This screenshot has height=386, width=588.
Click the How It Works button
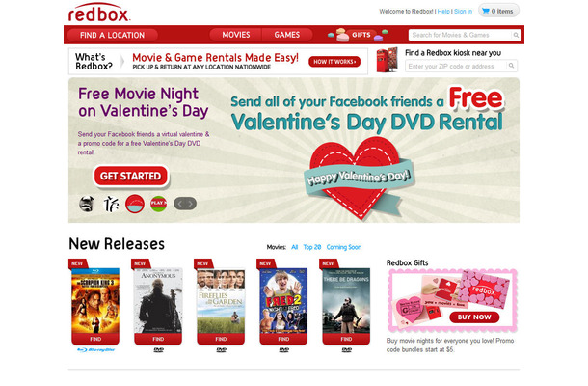pos(334,62)
